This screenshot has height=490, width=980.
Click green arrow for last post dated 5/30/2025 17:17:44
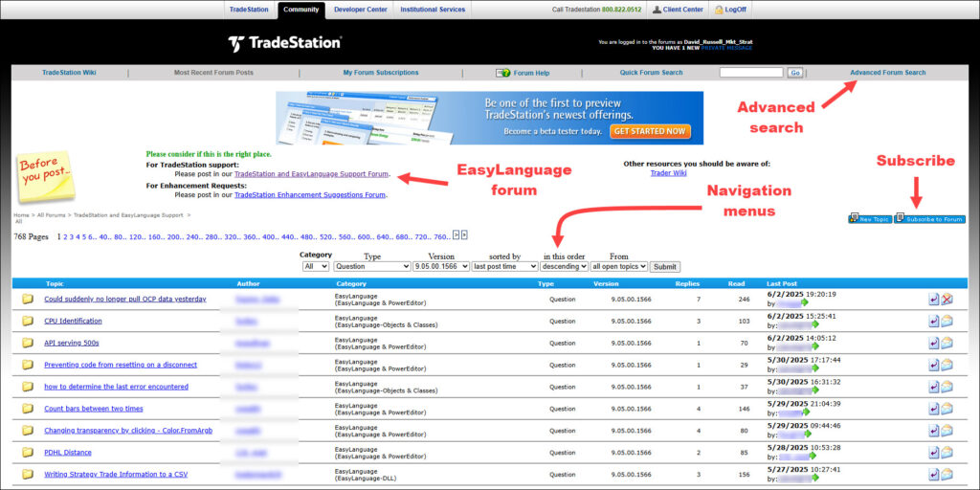(815, 368)
